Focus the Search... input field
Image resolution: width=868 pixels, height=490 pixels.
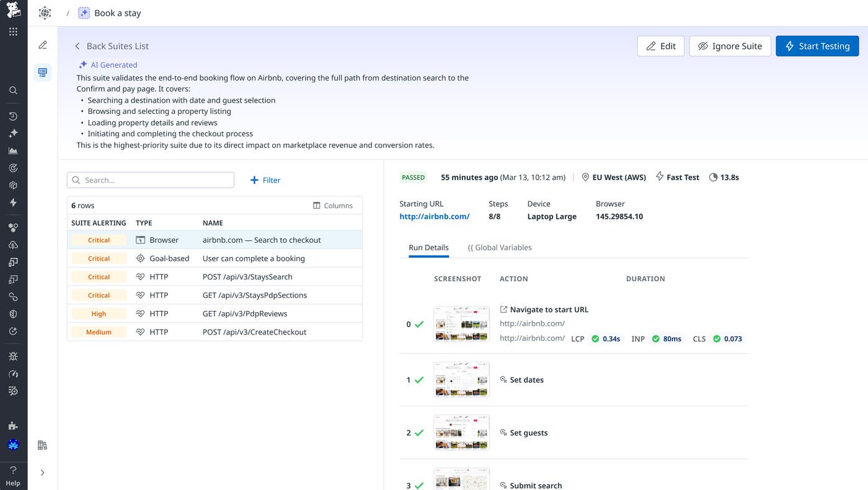click(151, 180)
